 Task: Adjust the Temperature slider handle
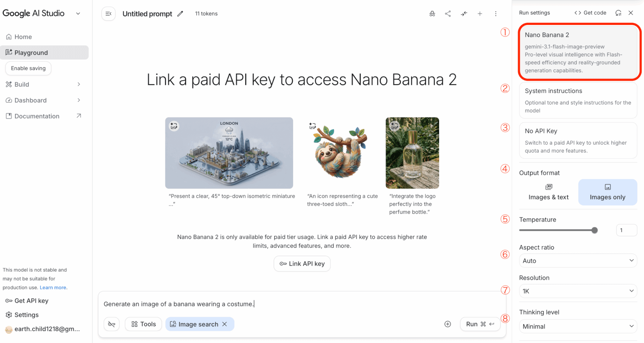[x=594, y=230]
